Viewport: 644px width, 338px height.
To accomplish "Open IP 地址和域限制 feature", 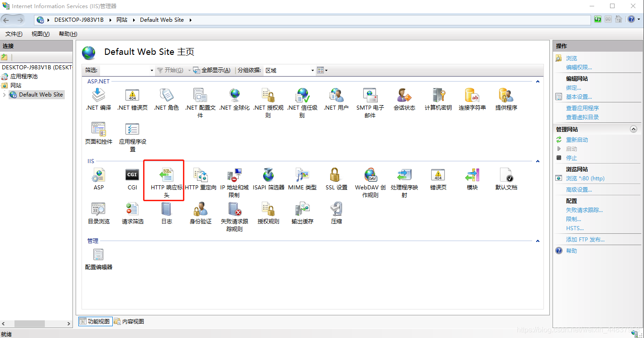I will click(234, 183).
